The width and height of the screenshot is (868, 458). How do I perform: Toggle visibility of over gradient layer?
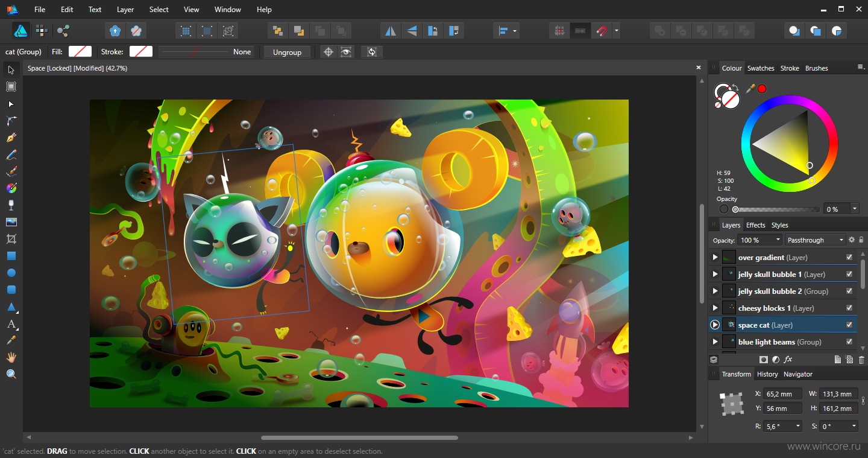(849, 257)
